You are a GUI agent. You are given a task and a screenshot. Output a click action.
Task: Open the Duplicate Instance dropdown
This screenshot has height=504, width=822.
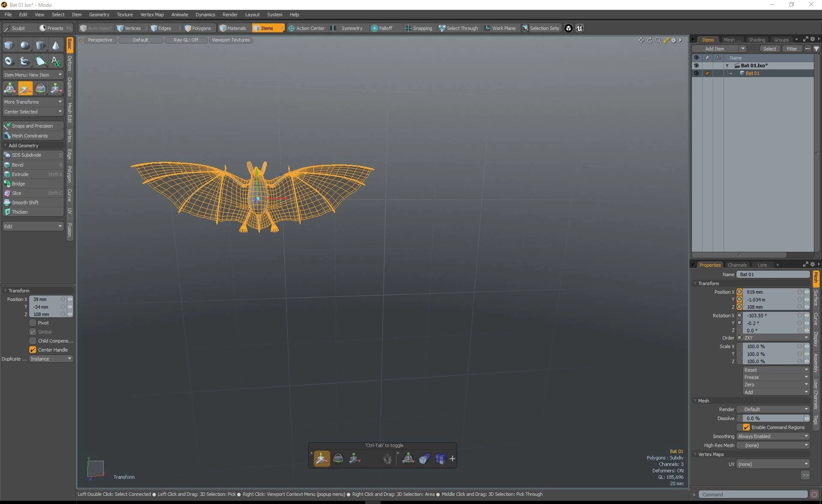[x=51, y=359]
